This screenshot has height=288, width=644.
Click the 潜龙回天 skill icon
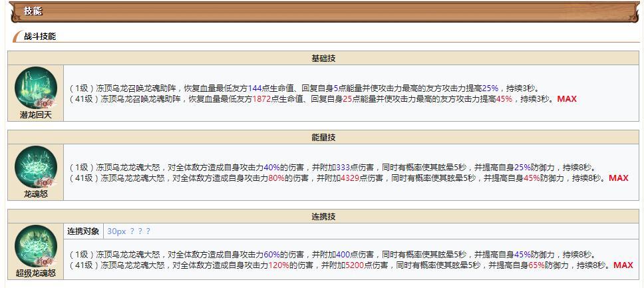pyautogui.click(x=36, y=88)
